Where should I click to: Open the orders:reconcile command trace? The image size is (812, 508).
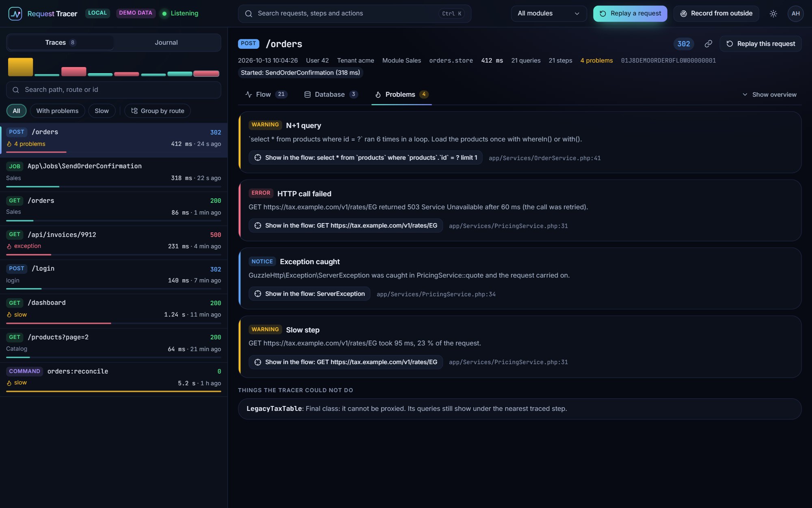pos(114,379)
